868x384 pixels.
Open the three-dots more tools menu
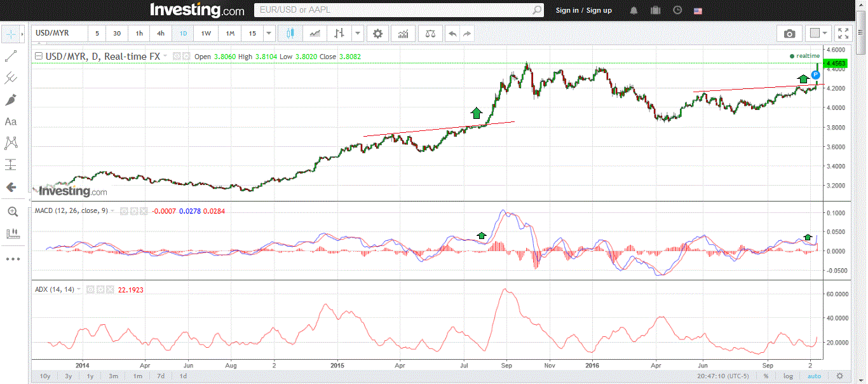click(x=13, y=259)
